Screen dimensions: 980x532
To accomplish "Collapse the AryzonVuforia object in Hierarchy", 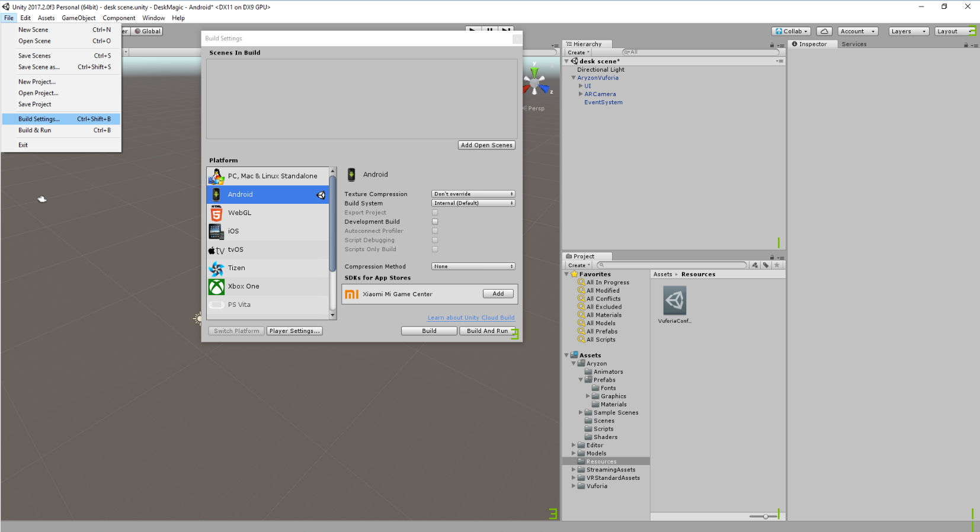I will click(x=574, y=78).
